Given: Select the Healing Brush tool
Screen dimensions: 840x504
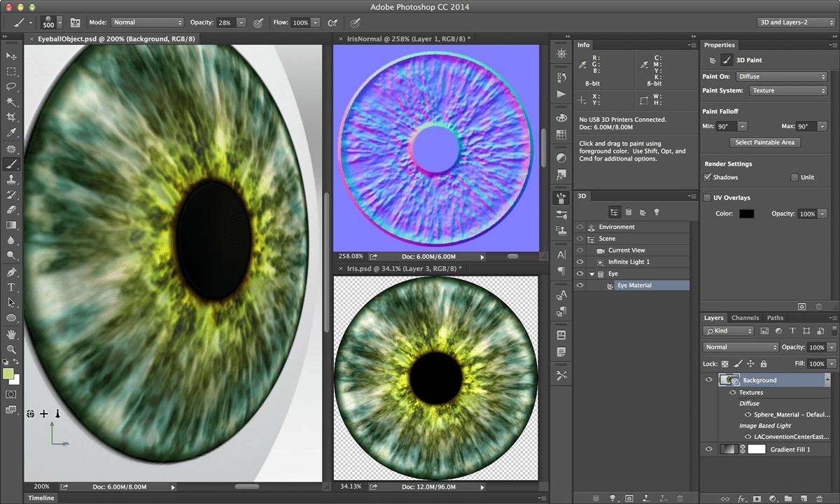Looking at the screenshot, I should point(11,148).
